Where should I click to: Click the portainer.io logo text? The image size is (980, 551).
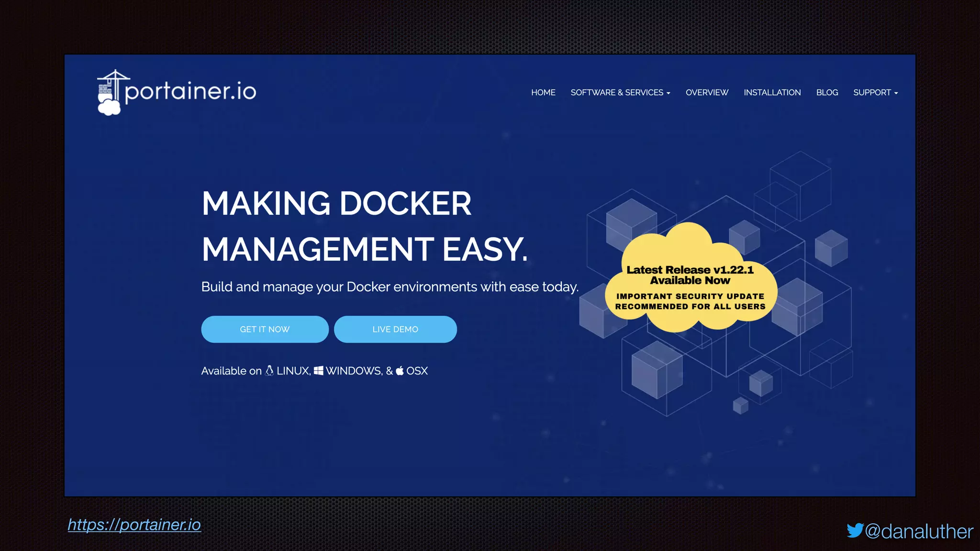click(190, 91)
